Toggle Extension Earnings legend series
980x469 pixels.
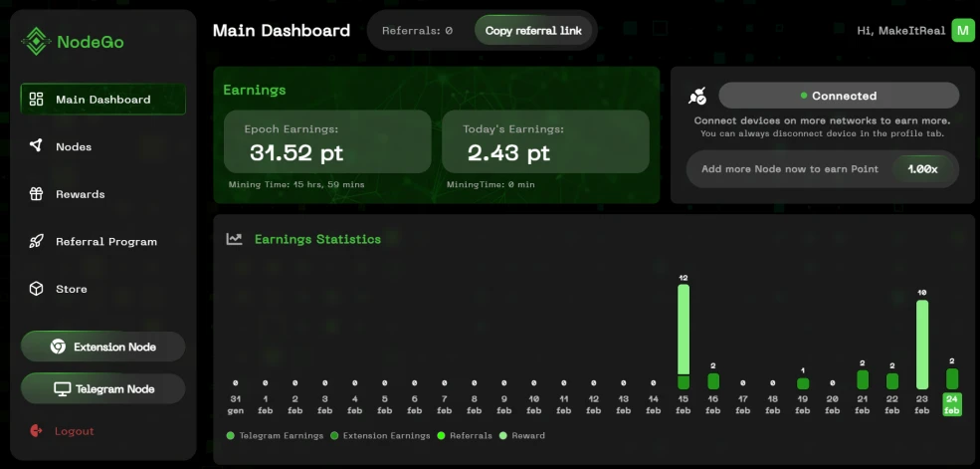click(x=380, y=435)
